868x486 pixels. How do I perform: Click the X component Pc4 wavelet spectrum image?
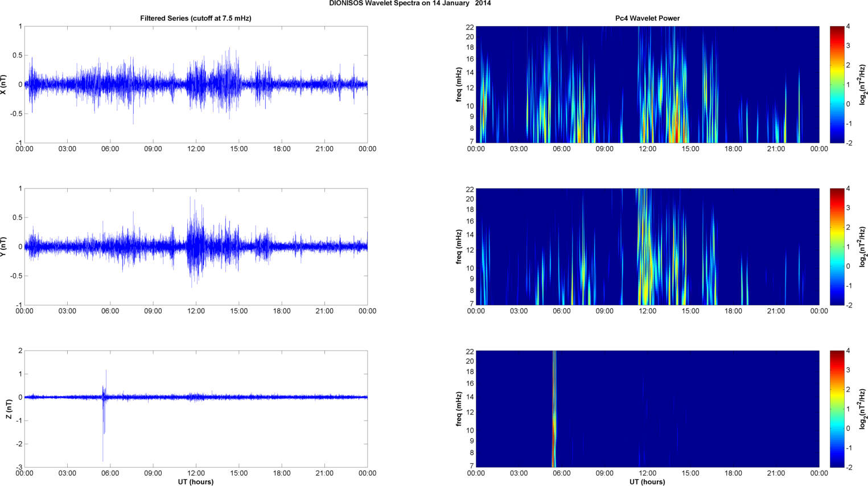click(x=647, y=84)
